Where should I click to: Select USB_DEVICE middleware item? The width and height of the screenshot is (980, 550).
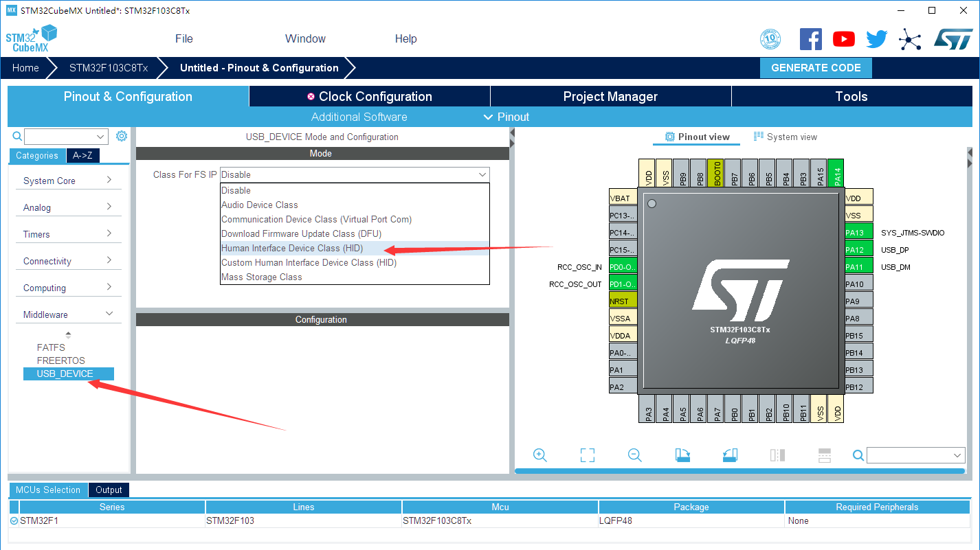tap(69, 374)
